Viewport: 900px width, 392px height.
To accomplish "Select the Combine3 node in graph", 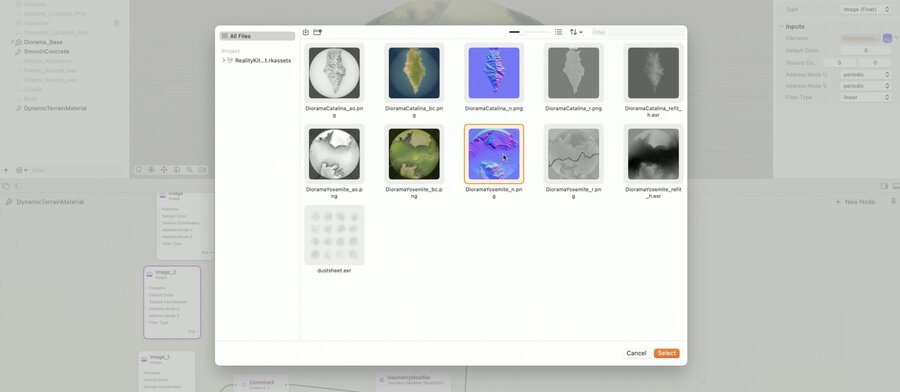I will 261,383.
